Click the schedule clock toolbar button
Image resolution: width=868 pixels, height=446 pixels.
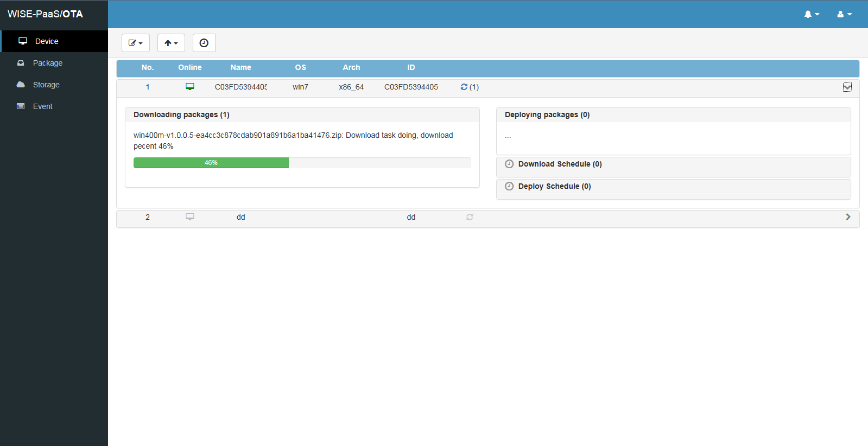[x=204, y=43]
